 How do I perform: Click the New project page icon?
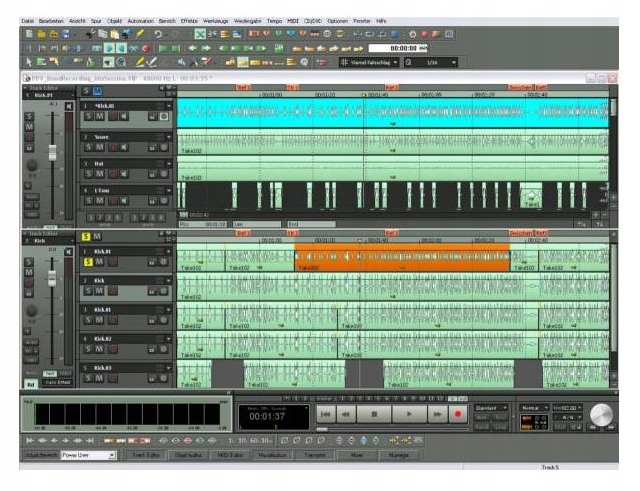[x=29, y=34]
